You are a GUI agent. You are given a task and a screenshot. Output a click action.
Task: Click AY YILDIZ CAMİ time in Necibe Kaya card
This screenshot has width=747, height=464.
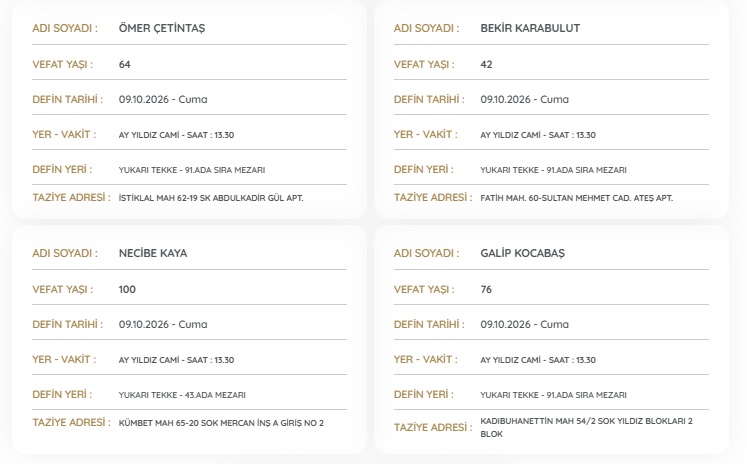pos(176,360)
